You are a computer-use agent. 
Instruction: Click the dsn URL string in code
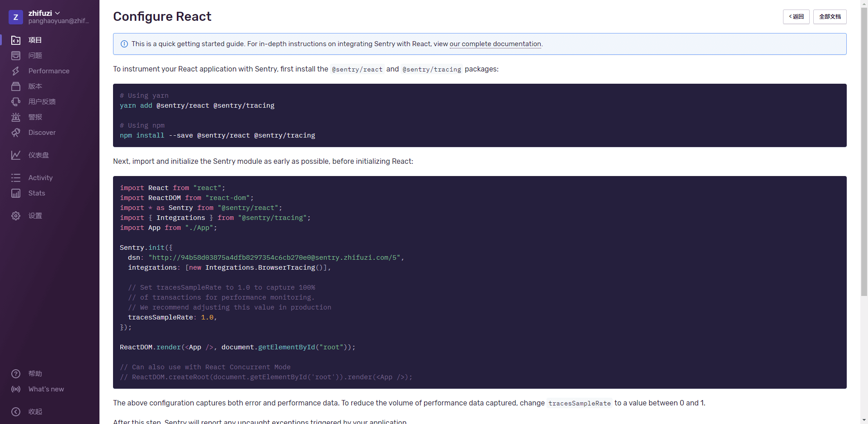pos(274,257)
